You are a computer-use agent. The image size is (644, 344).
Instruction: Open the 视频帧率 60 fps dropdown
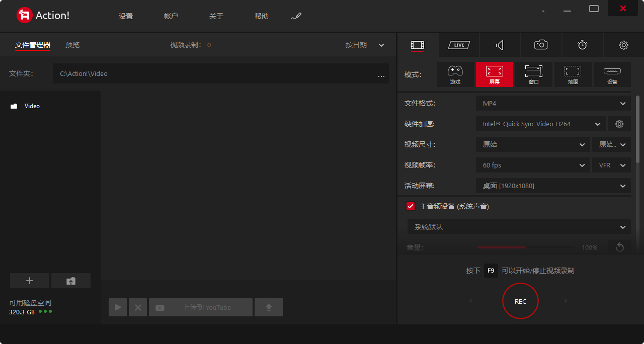click(532, 165)
